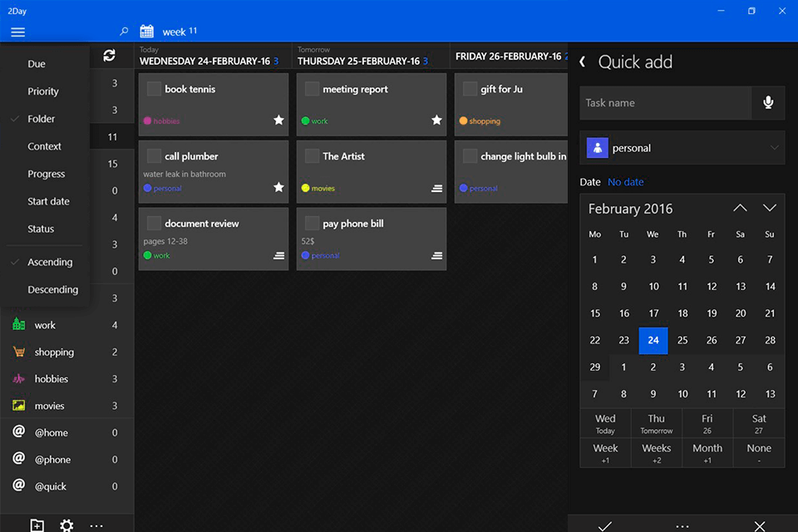Confirm quick add with checkmark icon
This screenshot has height=532, width=798.
(604, 526)
